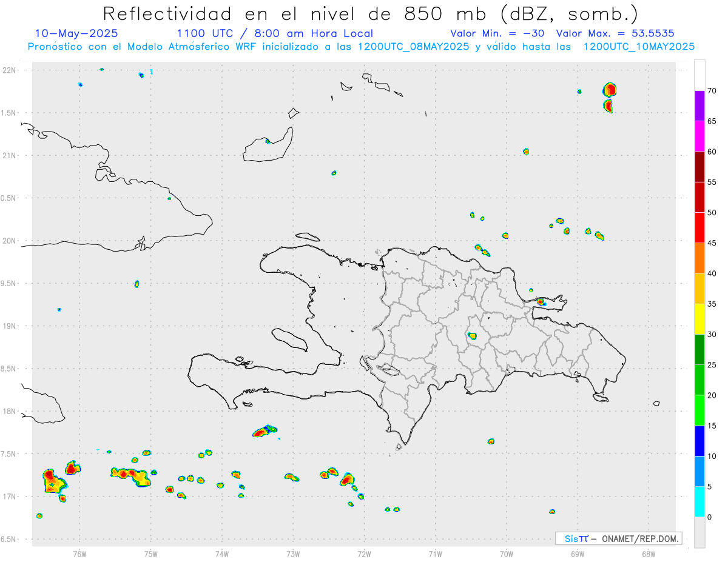728x562 pixels.
Task: Click the gold 35–40 dBZ colorbar band
Action: pos(699,289)
